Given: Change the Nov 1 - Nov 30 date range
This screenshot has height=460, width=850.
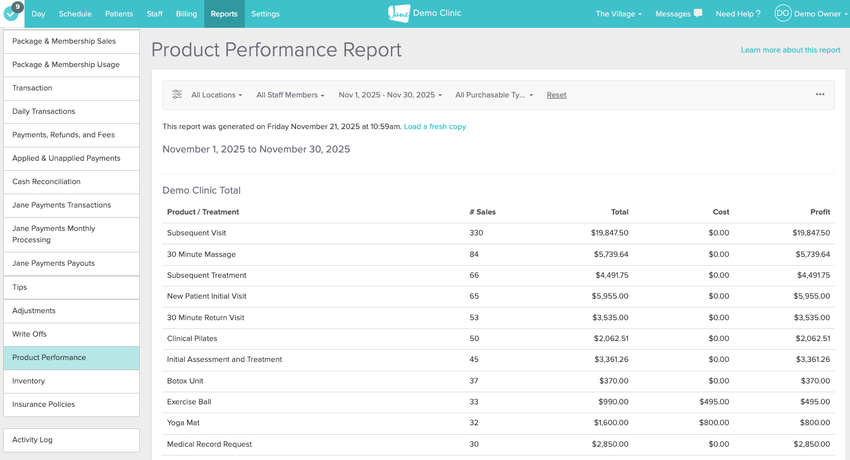Looking at the screenshot, I should coord(390,95).
